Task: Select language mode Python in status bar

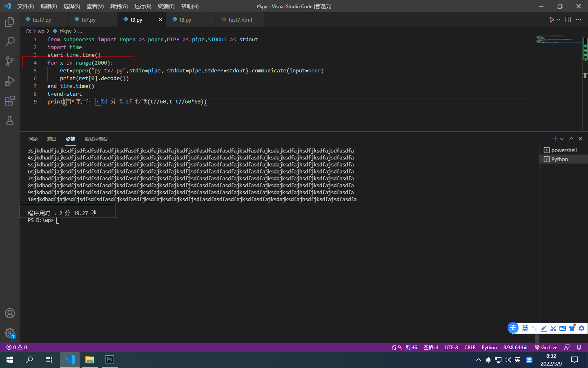Action: tap(489, 347)
